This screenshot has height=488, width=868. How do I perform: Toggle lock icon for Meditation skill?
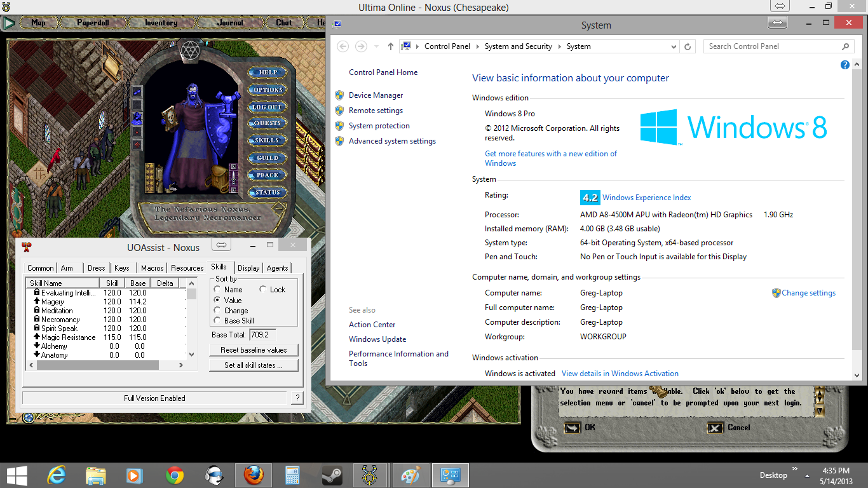[x=37, y=310]
